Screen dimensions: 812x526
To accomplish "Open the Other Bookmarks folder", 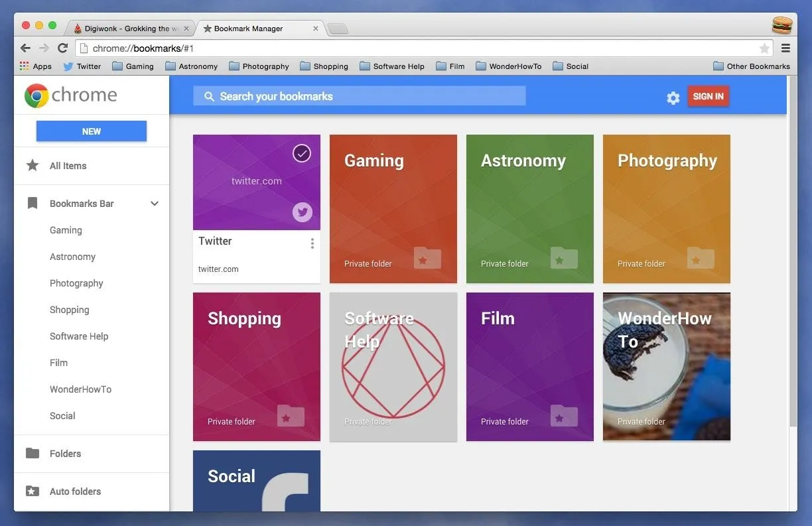I will 752,66.
